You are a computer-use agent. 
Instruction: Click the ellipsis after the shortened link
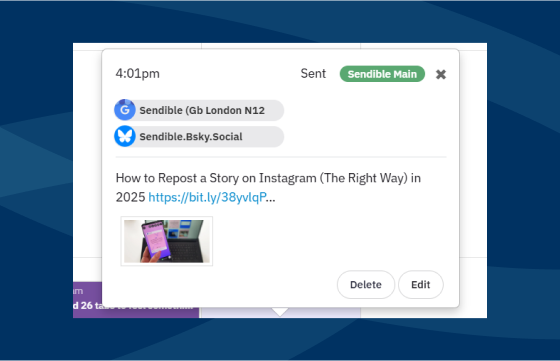click(x=271, y=197)
